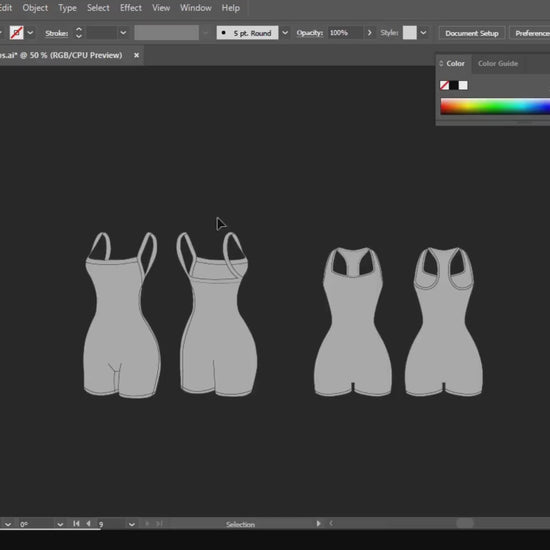The image size is (550, 550).
Task: Select the black swatch in Color panel
Action: [x=454, y=85]
